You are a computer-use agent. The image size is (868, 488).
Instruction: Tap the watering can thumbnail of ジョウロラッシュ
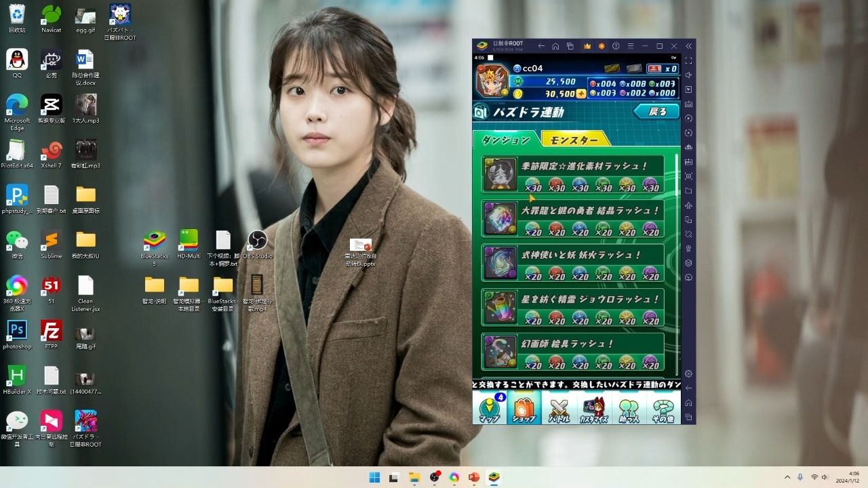pyautogui.click(x=500, y=308)
